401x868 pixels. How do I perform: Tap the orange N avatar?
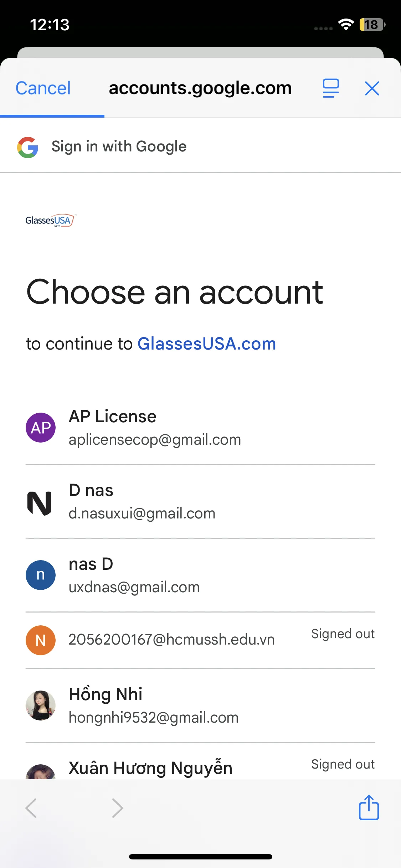[41, 640]
